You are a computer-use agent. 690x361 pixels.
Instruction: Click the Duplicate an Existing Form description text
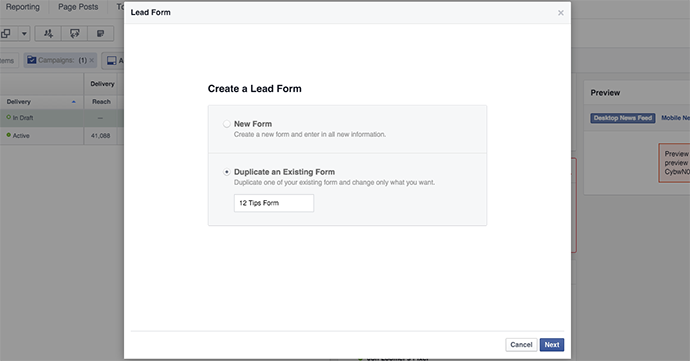(334, 182)
